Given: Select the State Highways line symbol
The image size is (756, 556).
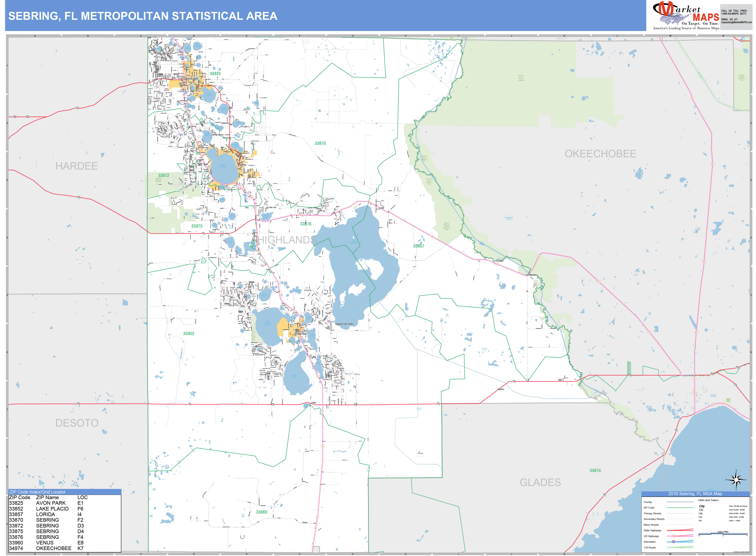Looking at the screenshot, I should coord(680,530).
